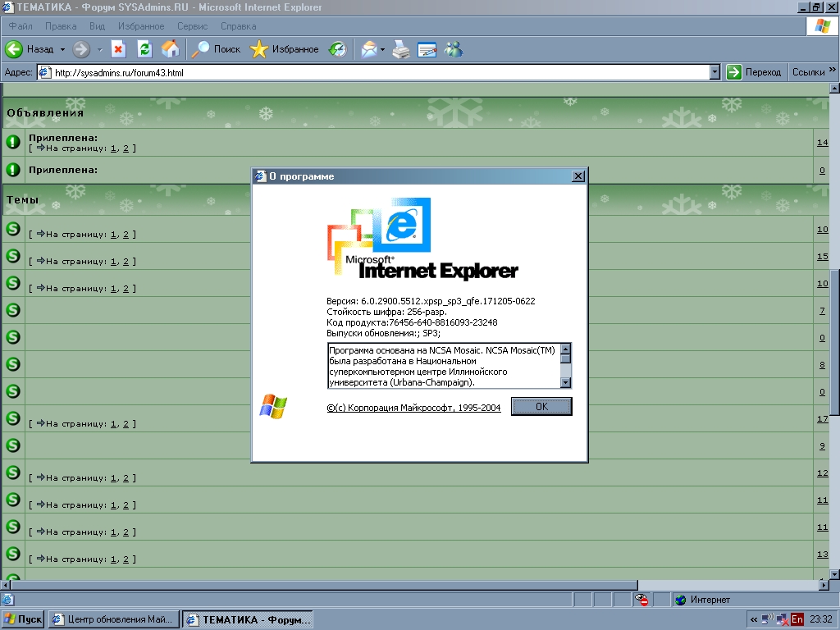Click the En language indicator in the tray

click(x=797, y=619)
